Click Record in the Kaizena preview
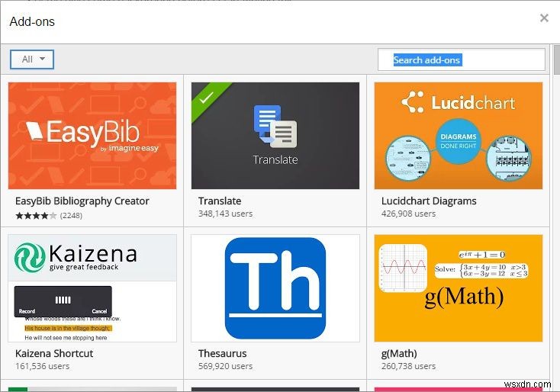560x392 pixels. pos(27,311)
